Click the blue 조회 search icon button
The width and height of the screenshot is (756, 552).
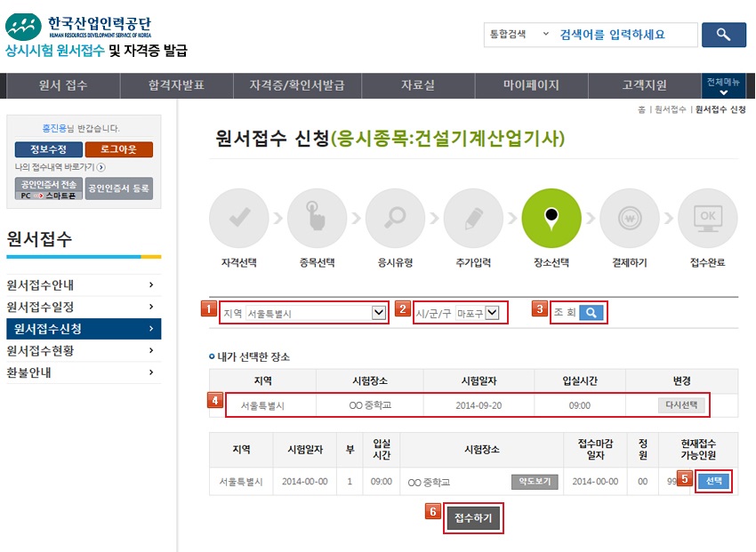pos(591,313)
